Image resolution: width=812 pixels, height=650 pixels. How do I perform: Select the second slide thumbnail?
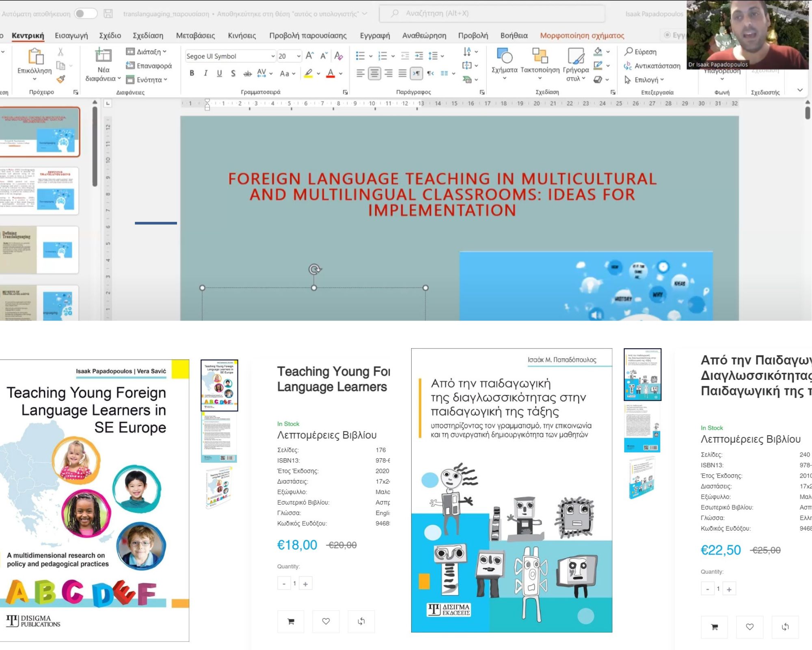tap(40, 190)
